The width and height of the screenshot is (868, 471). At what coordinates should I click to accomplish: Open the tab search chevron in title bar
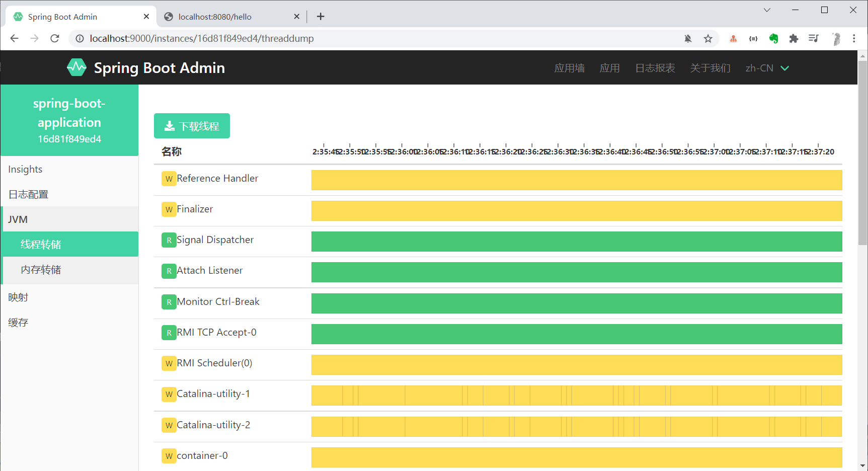pos(767,10)
